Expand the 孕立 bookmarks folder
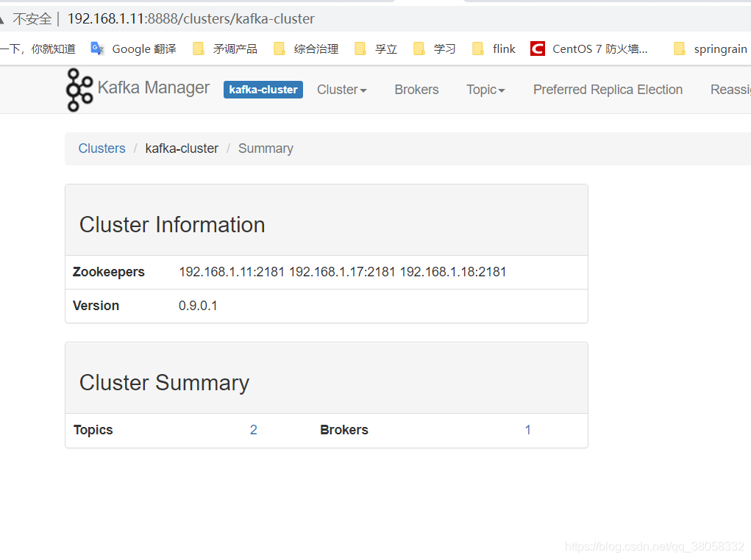This screenshot has height=560, width=751. (360, 49)
